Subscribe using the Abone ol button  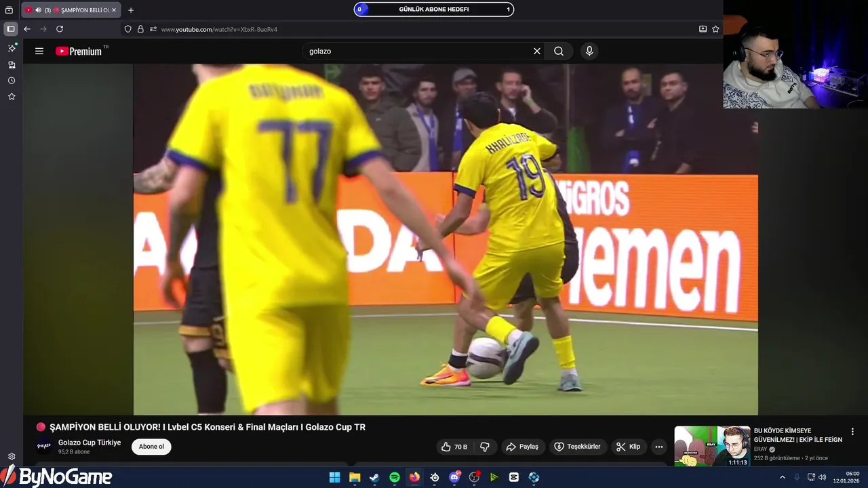pyautogui.click(x=151, y=447)
